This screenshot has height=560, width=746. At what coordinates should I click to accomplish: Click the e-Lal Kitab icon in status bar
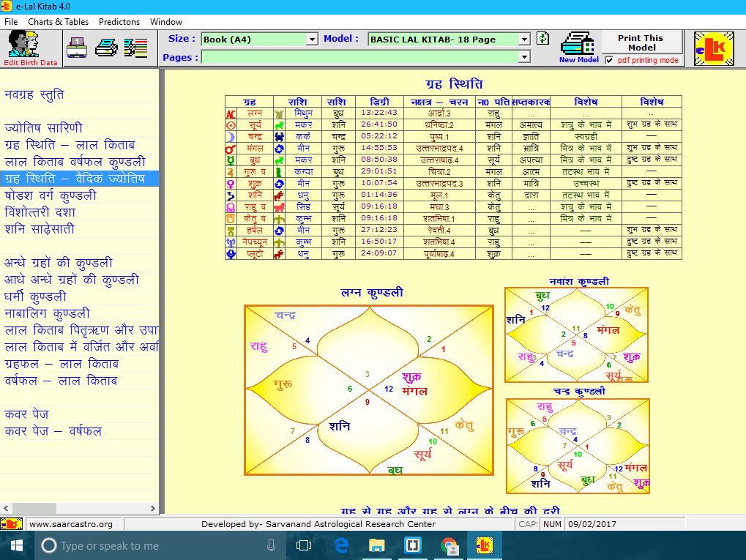tap(12, 524)
